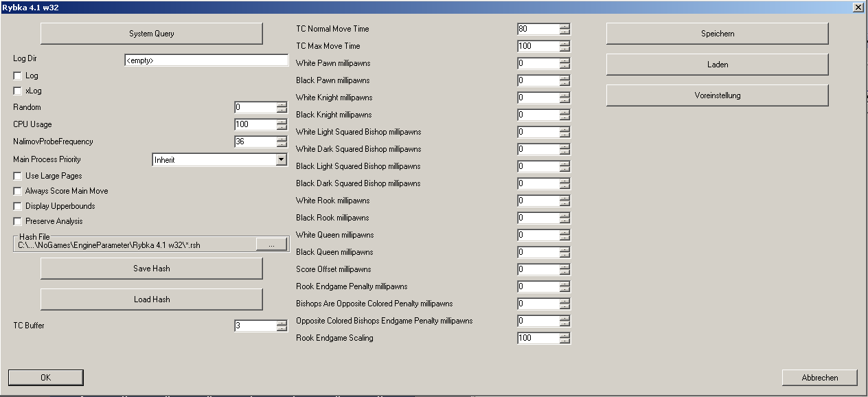Open the Main Process Priority dropdown
Screen dimensions: 868x397
(x=281, y=159)
